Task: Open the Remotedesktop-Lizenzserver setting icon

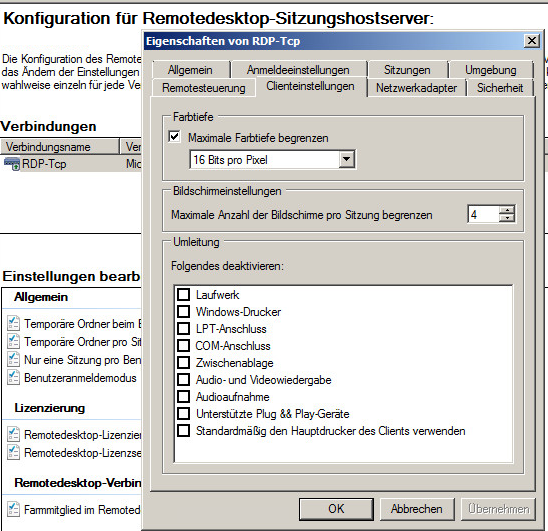Action: pos(14,452)
